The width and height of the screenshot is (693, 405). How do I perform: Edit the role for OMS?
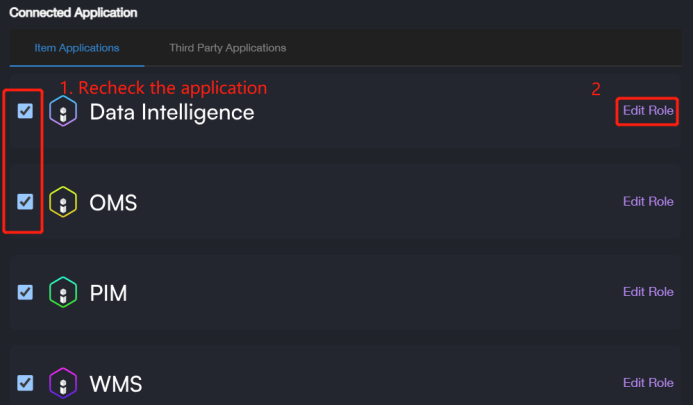coord(648,201)
